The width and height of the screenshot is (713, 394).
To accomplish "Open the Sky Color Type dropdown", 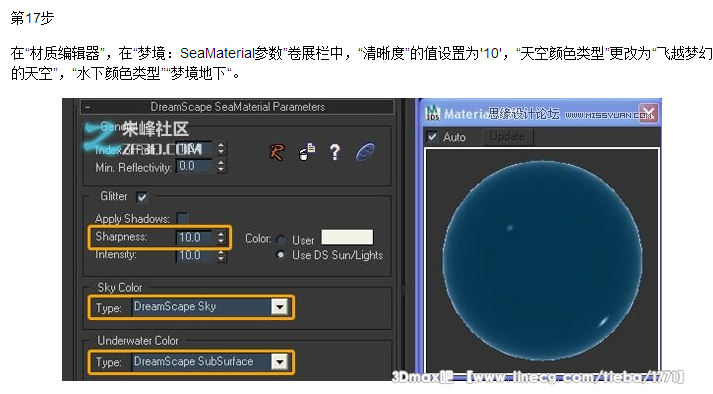I will [279, 307].
